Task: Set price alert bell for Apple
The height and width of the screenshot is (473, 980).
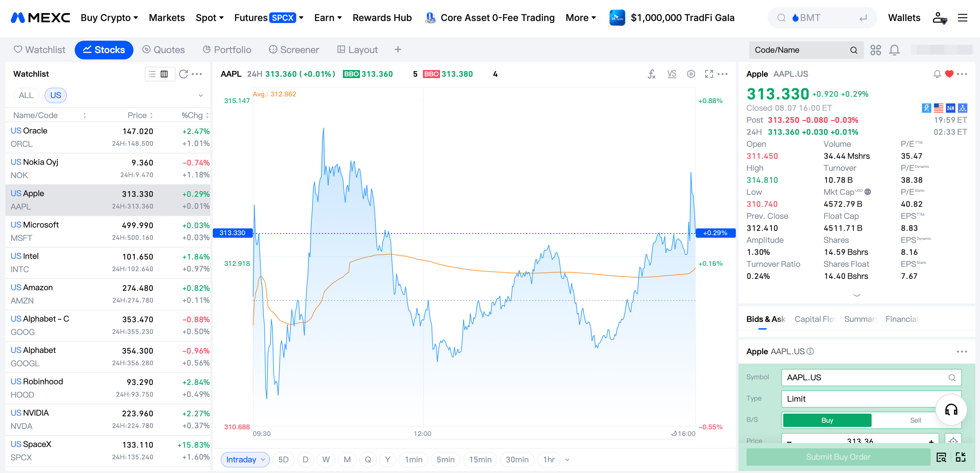Action: click(937, 74)
